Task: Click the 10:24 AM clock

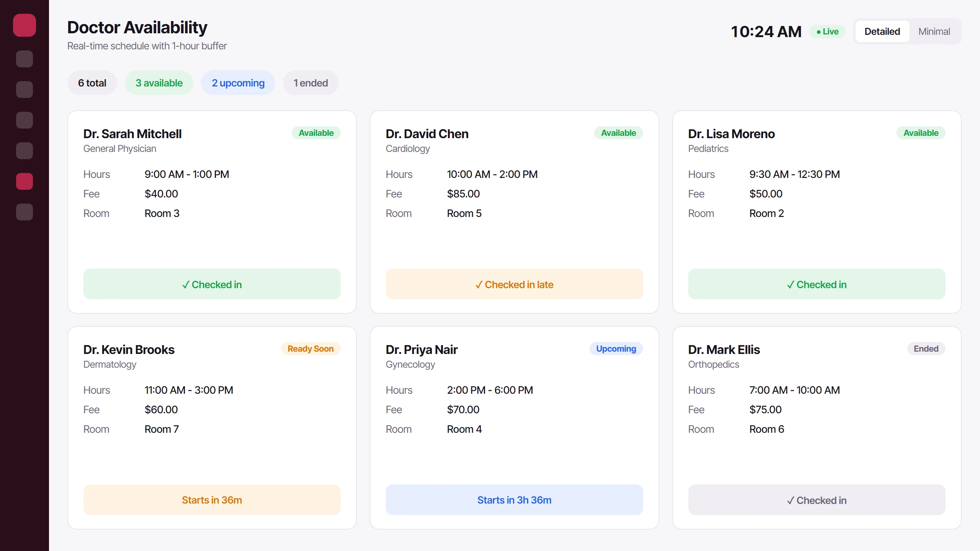Action: 766,31
